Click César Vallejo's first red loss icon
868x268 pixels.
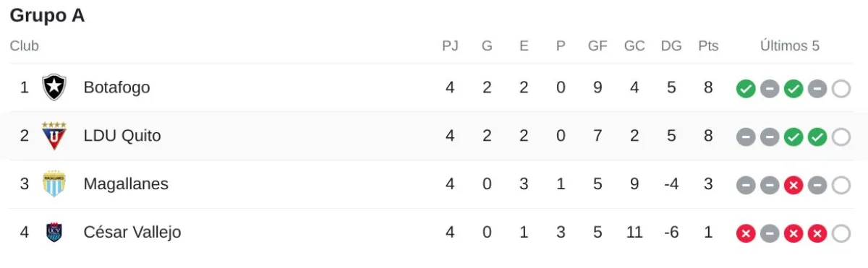pos(746,234)
